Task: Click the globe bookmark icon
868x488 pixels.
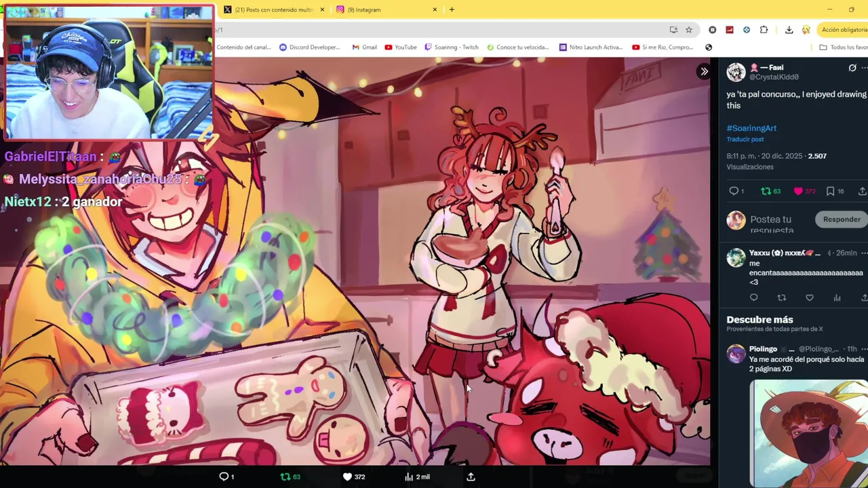Action: pos(709,47)
